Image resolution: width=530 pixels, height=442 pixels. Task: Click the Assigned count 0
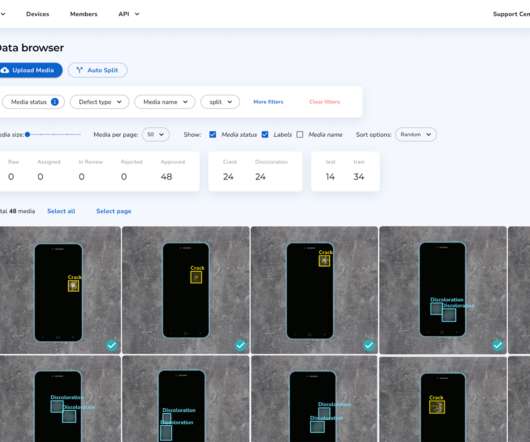click(x=40, y=177)
